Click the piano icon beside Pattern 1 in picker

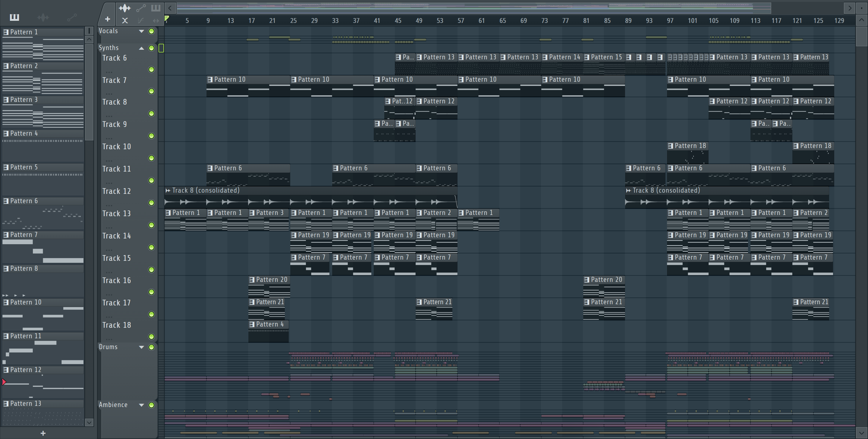6,32
